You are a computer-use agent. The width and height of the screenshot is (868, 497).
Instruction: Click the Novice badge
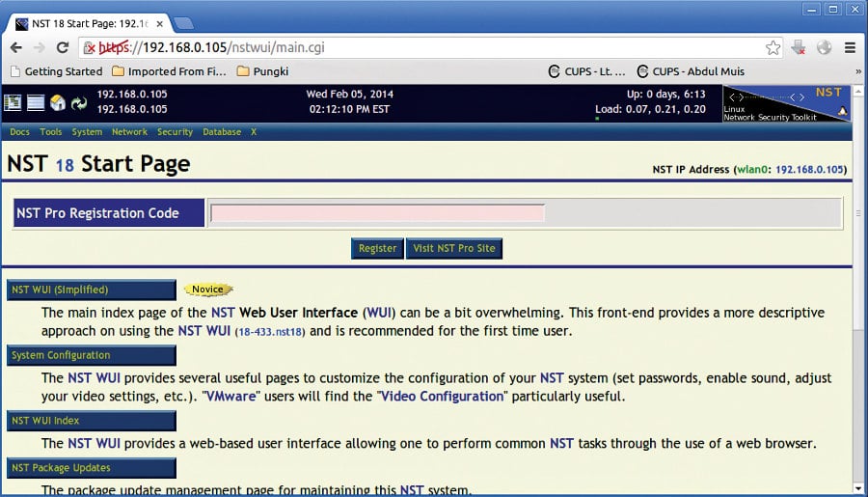[x=208, y=290]
